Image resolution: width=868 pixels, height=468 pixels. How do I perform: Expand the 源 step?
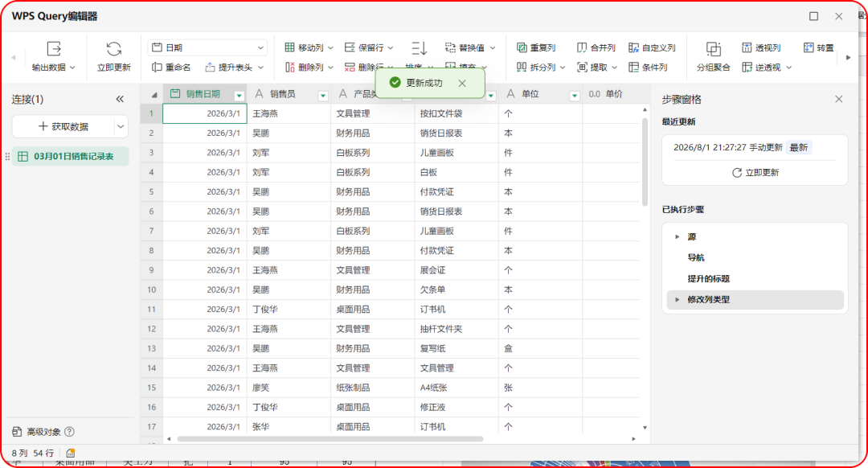677,236
